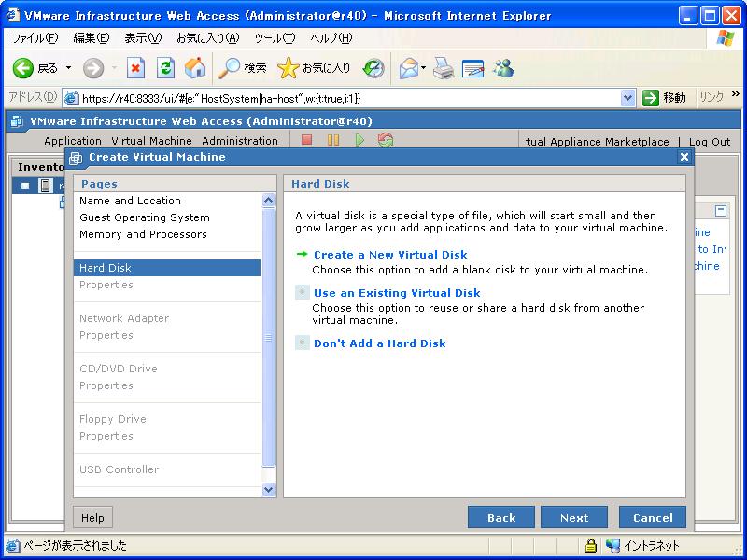Go to the Home page icon

pyautogui.click(x=195, y=68)
